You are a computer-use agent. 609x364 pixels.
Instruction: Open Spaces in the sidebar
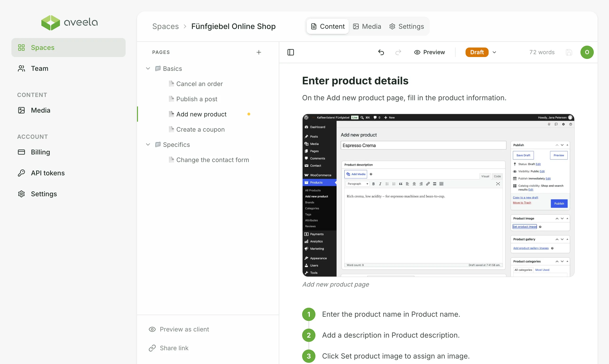(x=69, y=48)
